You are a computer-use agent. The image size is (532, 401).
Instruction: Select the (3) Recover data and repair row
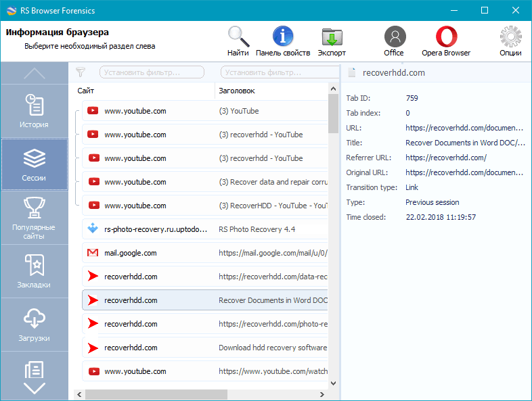tap(205, 182)
